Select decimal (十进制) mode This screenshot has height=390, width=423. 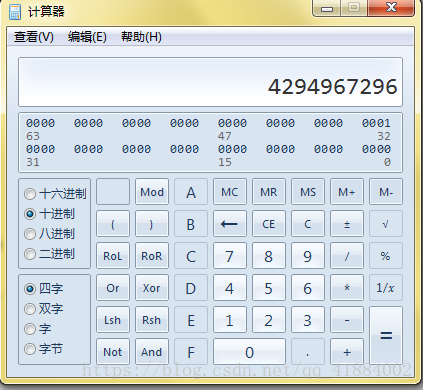49,214
